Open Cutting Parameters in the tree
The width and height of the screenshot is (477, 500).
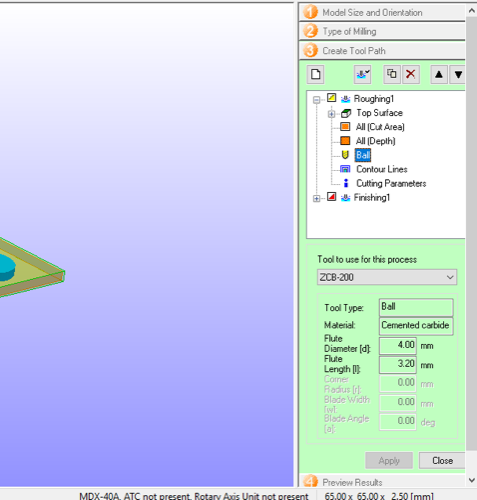tap(391, 183)
